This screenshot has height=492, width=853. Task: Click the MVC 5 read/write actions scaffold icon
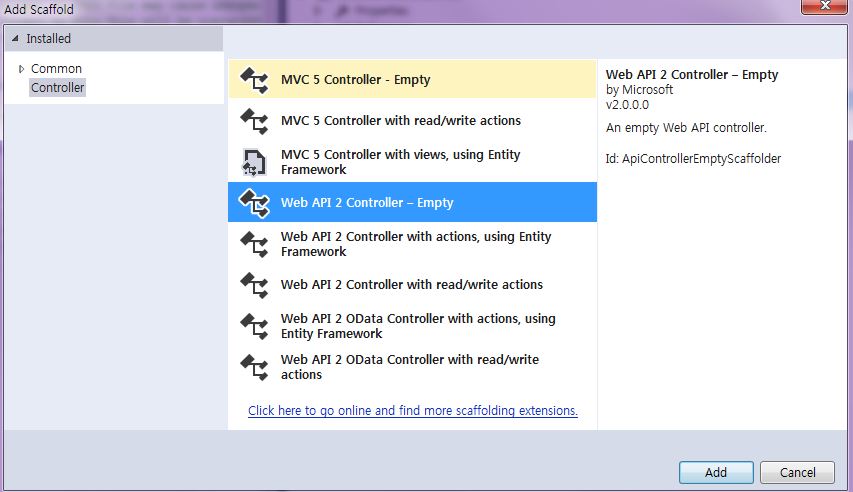coord(255,121)
